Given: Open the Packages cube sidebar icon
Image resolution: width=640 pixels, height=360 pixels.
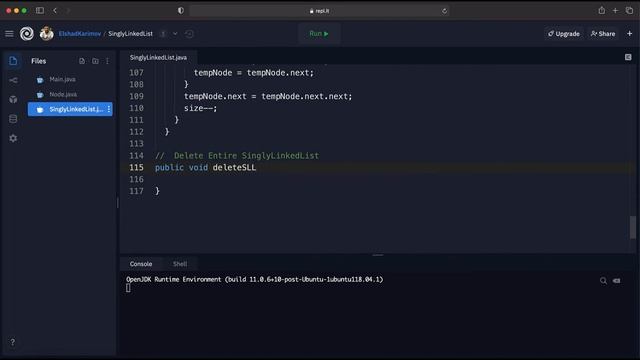Looking at the screenshot, I should tap(13, 99).
